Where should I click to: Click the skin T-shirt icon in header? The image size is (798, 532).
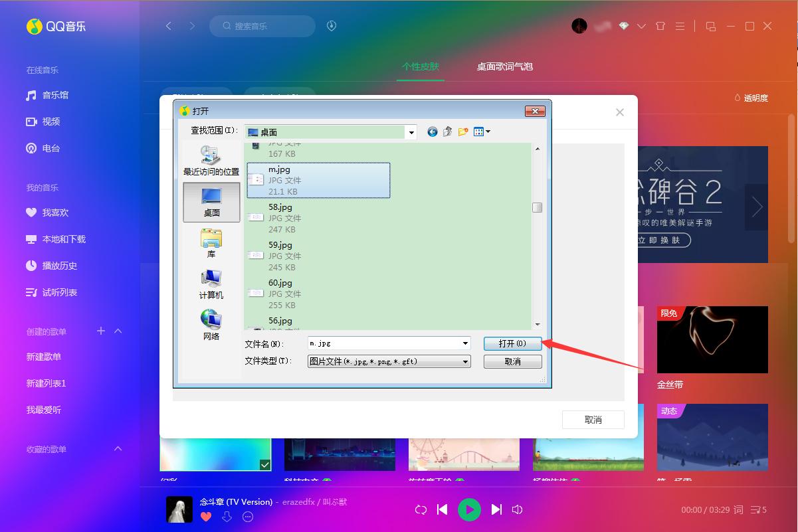pos(660,26)
